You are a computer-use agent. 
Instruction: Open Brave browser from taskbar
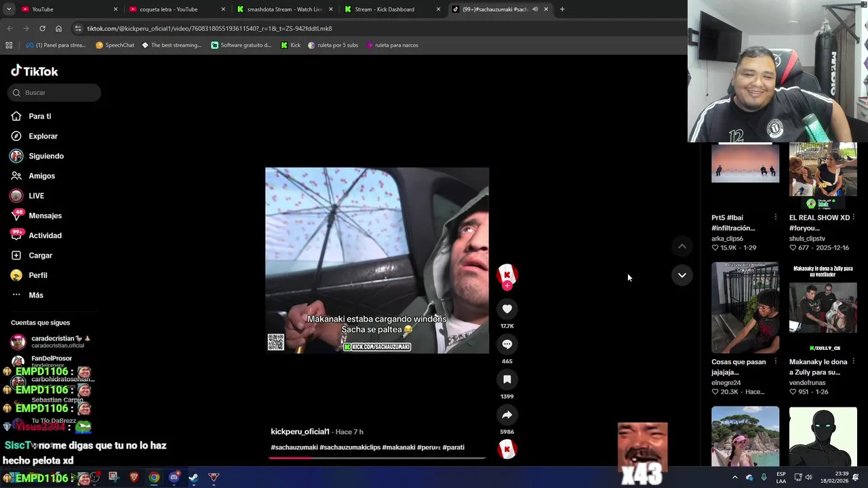[x=134, y=477]
